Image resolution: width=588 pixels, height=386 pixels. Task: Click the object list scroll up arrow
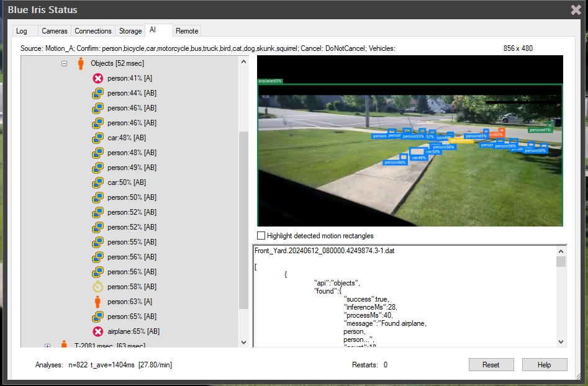(244, 61)
